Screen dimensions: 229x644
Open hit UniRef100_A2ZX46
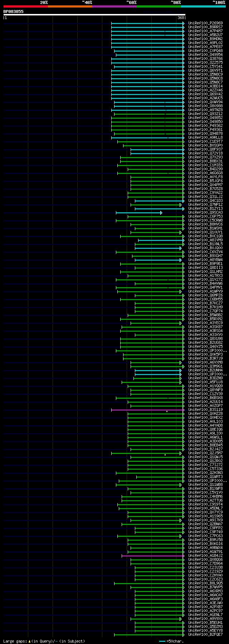(205, 90)
